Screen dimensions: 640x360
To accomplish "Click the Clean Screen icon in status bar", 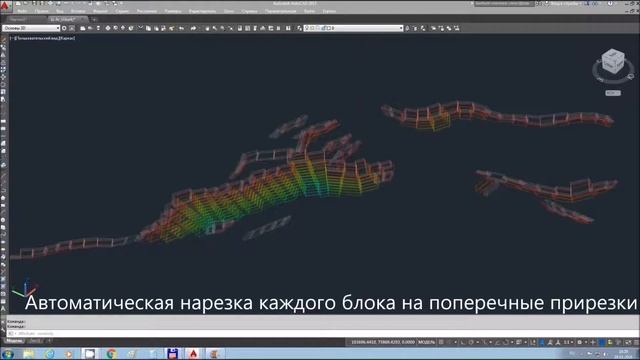I will coord(628,342).
